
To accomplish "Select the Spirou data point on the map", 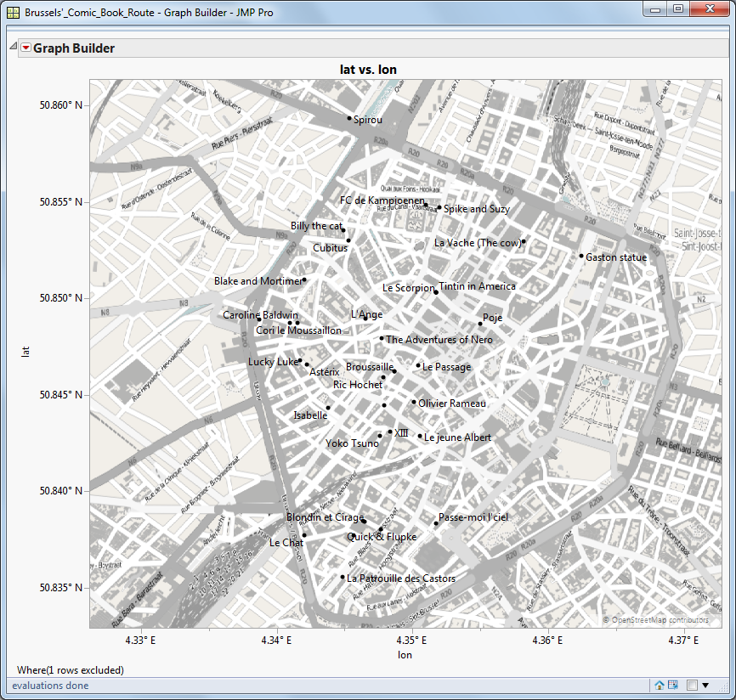I will (348, 119).
